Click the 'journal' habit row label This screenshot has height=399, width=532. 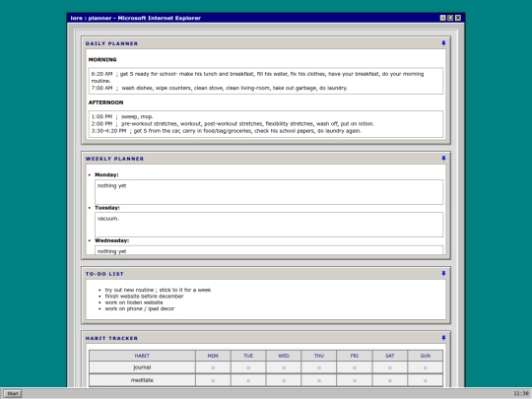(142, 367)
